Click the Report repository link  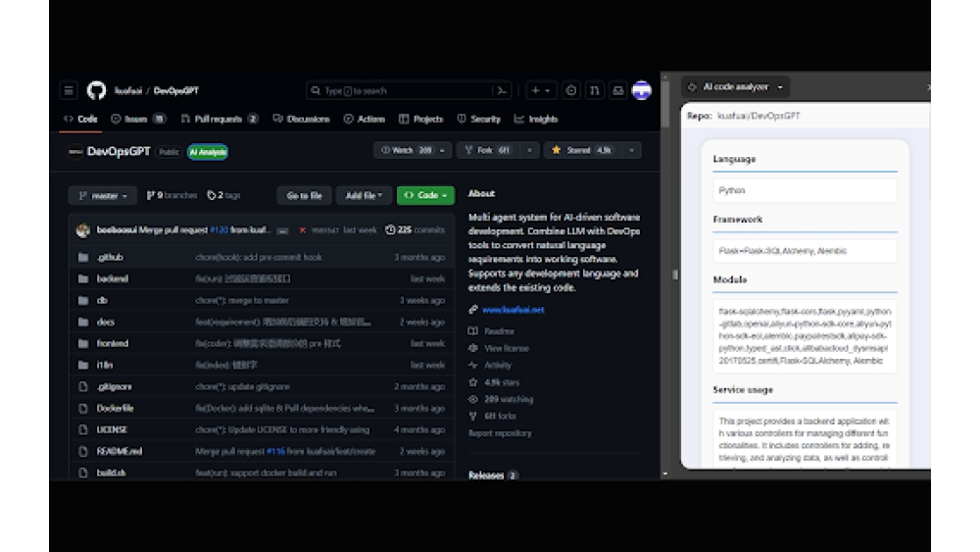pos(500,432)
